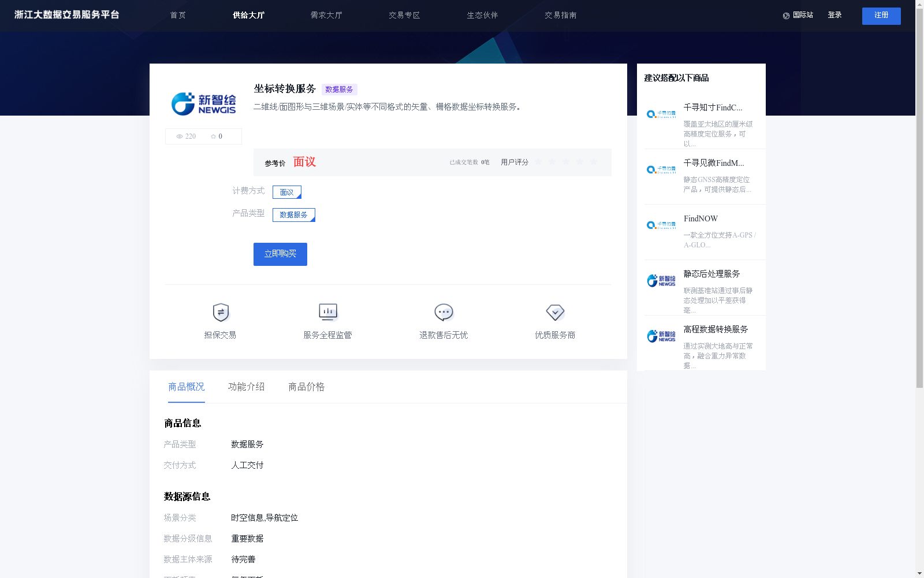Click the scrollbar up arrow
924x578 pixels.
919,3
